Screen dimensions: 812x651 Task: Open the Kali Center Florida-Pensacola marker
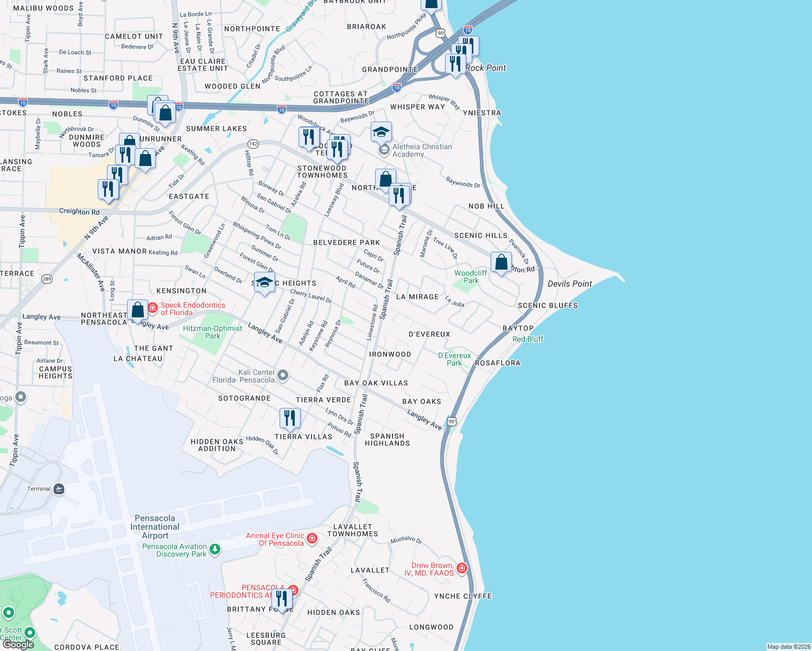[283, 374]
